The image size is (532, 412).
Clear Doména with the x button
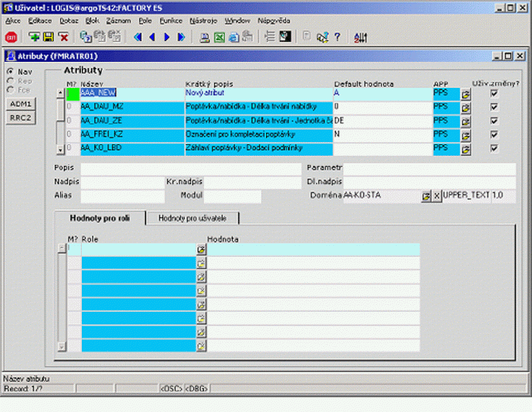pyautogui.click(x=436, y=196)
